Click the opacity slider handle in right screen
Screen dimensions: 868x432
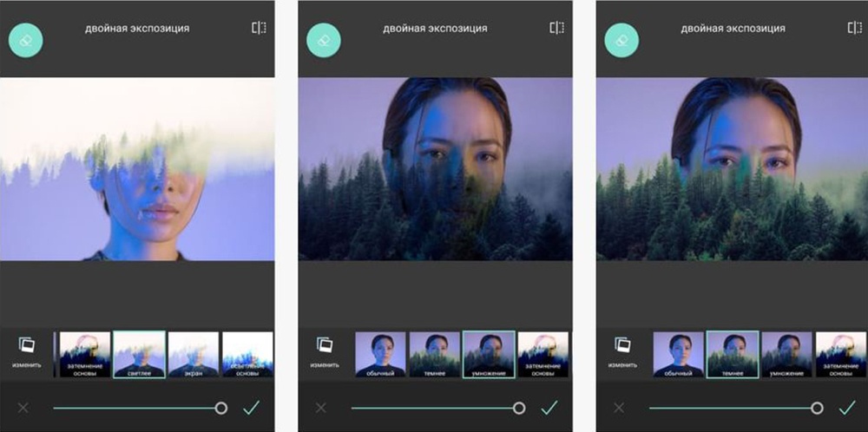tap(817, 407)
